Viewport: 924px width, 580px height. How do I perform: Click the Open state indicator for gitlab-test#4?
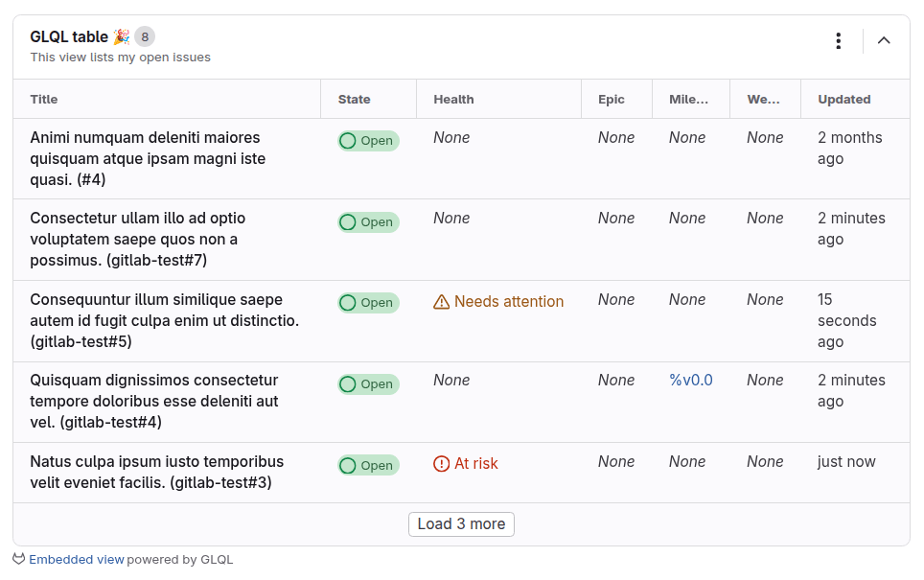point(368,383)
